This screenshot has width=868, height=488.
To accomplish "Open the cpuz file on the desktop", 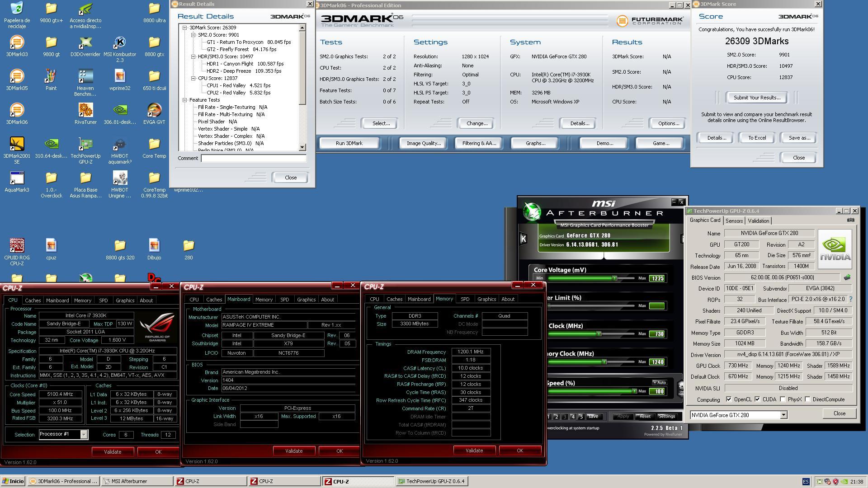I will click(51, 250).
